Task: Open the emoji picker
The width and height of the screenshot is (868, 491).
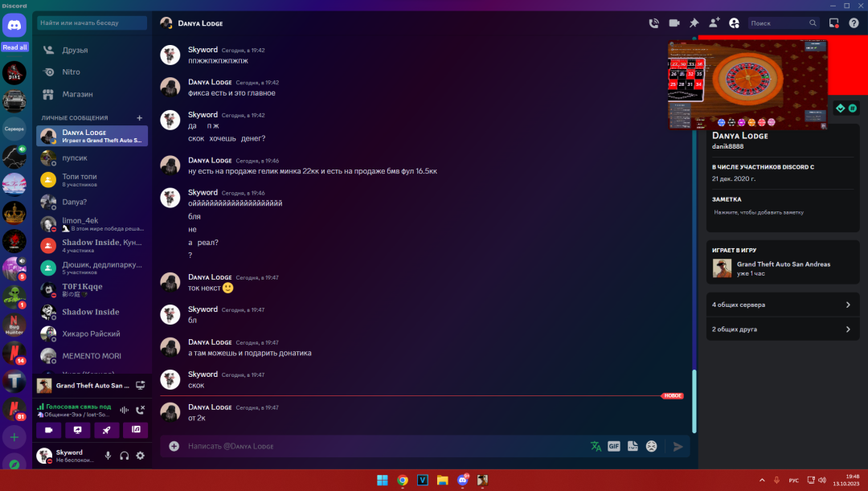Action: tap(652, 446)
